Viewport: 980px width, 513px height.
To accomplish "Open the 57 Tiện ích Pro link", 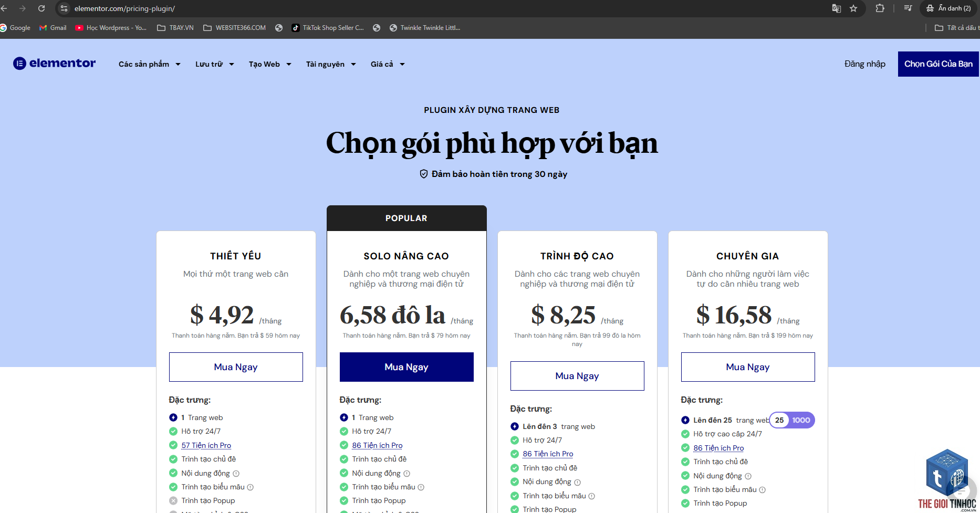I will tap(206, 445).
